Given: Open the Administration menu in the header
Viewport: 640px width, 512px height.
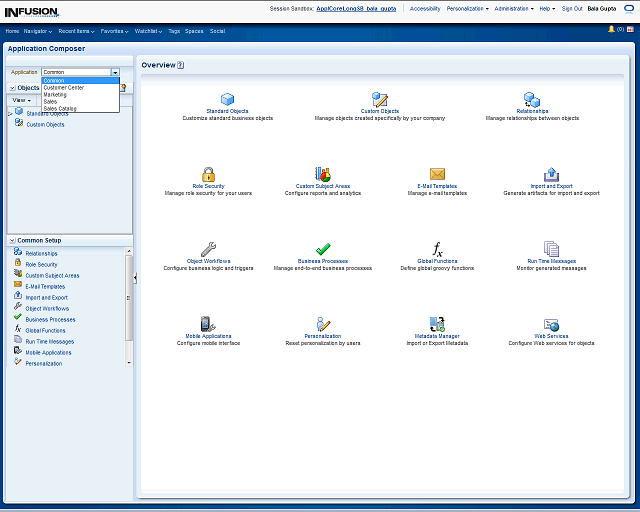Looking at the screenshot, I should (x=513, y=8).
